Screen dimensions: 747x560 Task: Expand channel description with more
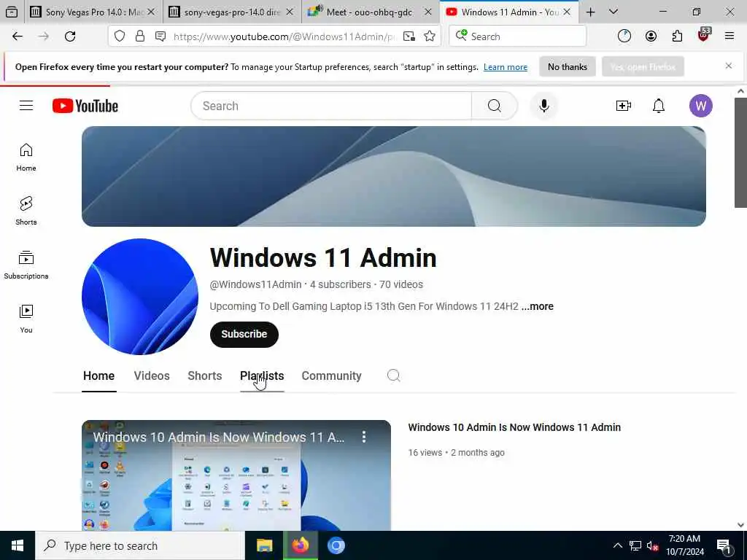tap(538, 306)
